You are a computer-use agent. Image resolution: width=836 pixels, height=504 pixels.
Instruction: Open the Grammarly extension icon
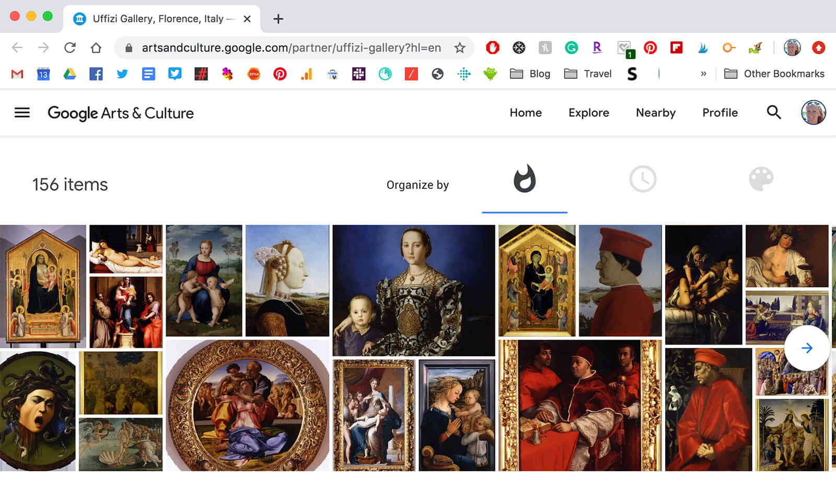tap(571, 48)
